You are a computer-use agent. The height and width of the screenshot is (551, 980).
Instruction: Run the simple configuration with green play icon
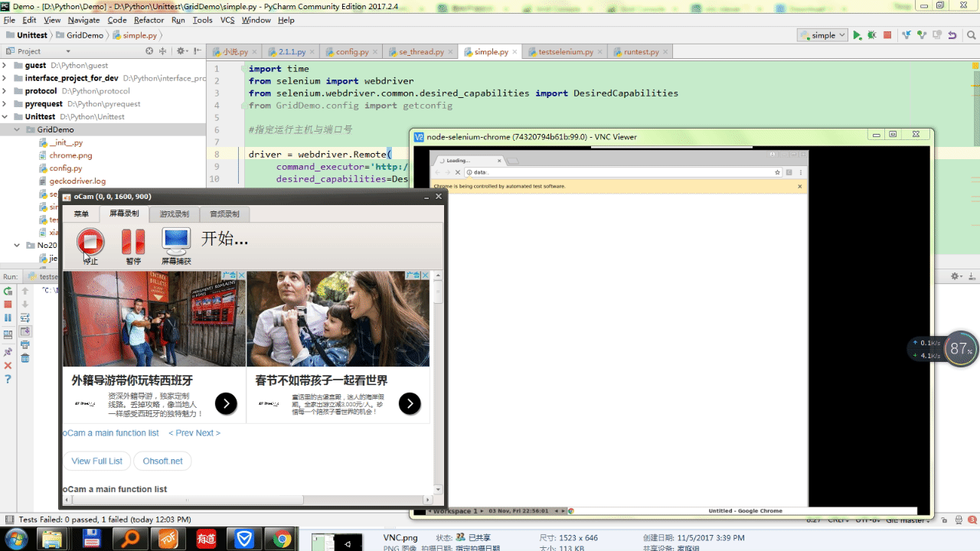(x=857, y=35)
